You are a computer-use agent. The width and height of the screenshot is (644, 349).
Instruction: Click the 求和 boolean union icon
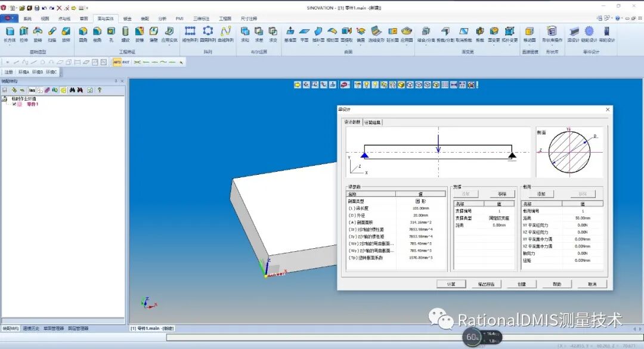point(245,31)
